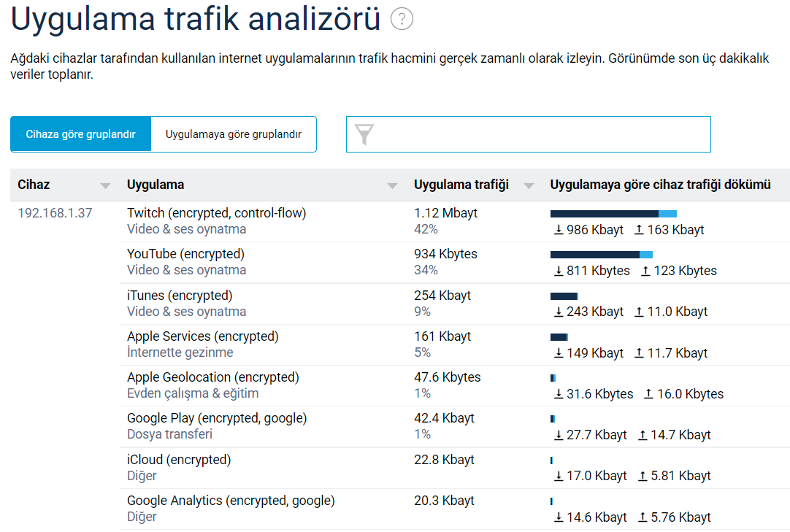790x532 pixels.
Task: Click the Google Analytics upload arrow icon
Action: point(643,517)
